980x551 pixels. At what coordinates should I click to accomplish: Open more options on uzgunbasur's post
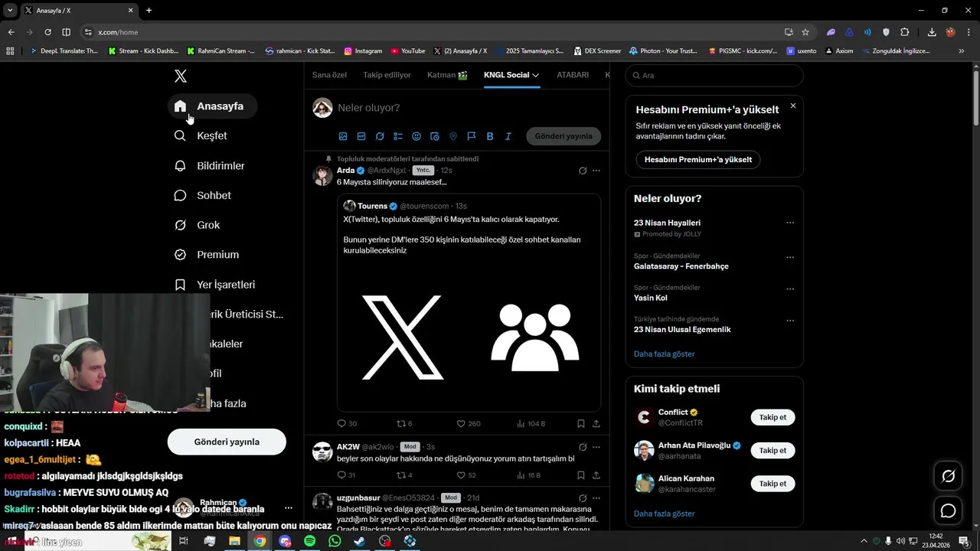pos(596,498)
